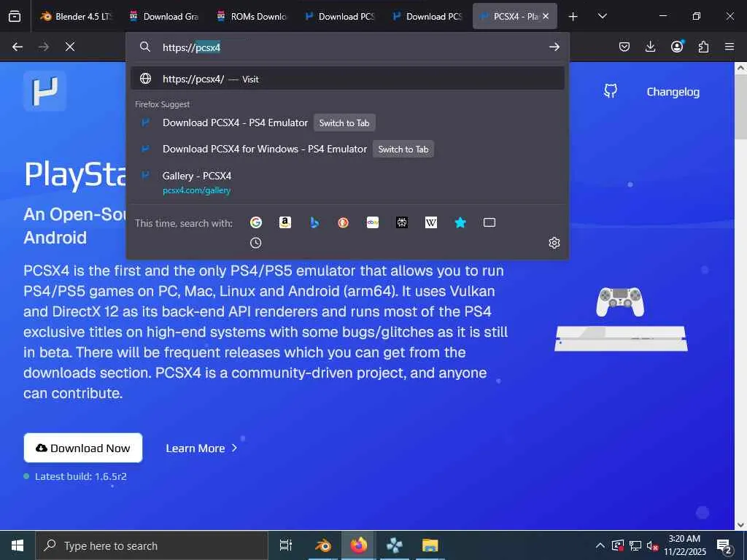
Task: Select the Gallery - PCSX4 suggestion
Action: pos(347,182)
